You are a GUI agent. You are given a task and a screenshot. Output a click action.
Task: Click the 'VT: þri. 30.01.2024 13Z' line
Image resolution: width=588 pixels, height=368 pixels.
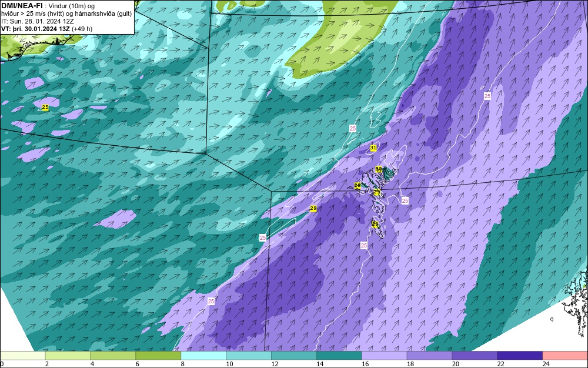(36, 29)
